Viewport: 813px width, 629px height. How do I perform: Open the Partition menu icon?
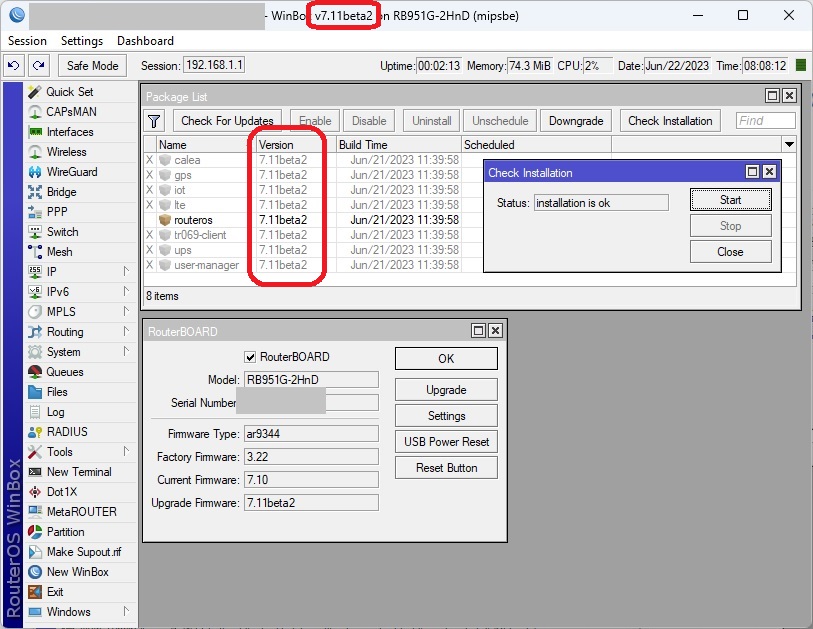pyautogui.click(x=35, y=532)
